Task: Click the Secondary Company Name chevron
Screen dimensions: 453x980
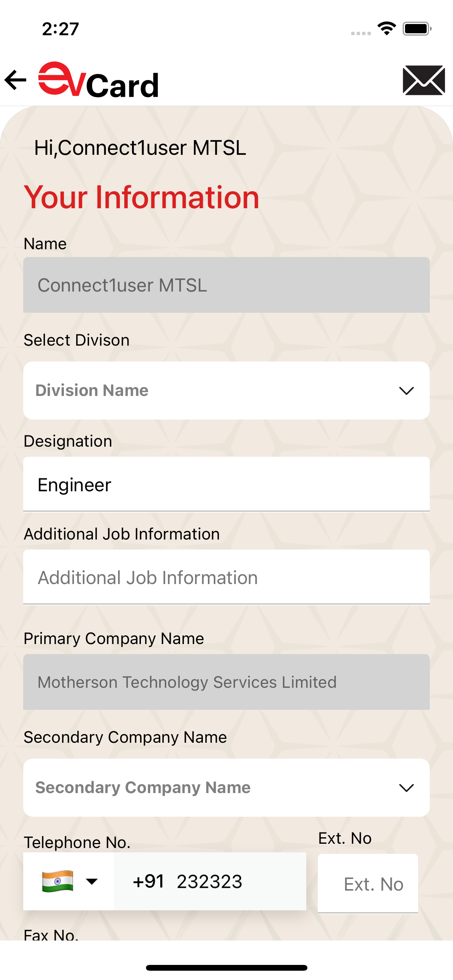Action: coord(406,788)
